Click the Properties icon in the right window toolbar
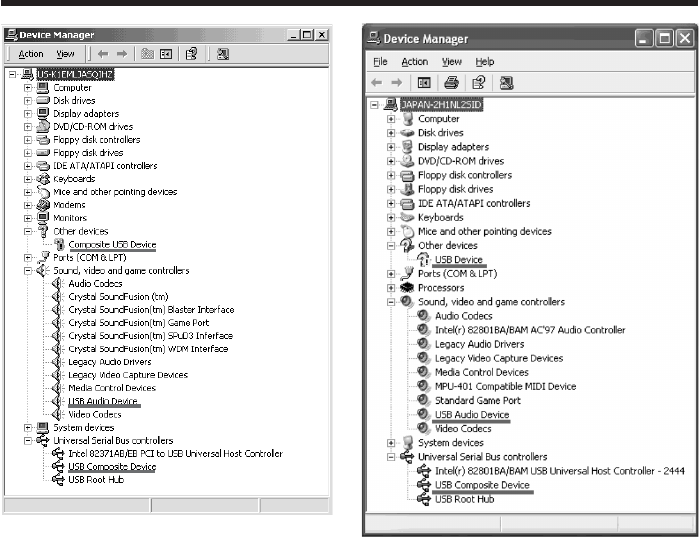This screenshot has width=699, height=537. [x=479, y=82]
